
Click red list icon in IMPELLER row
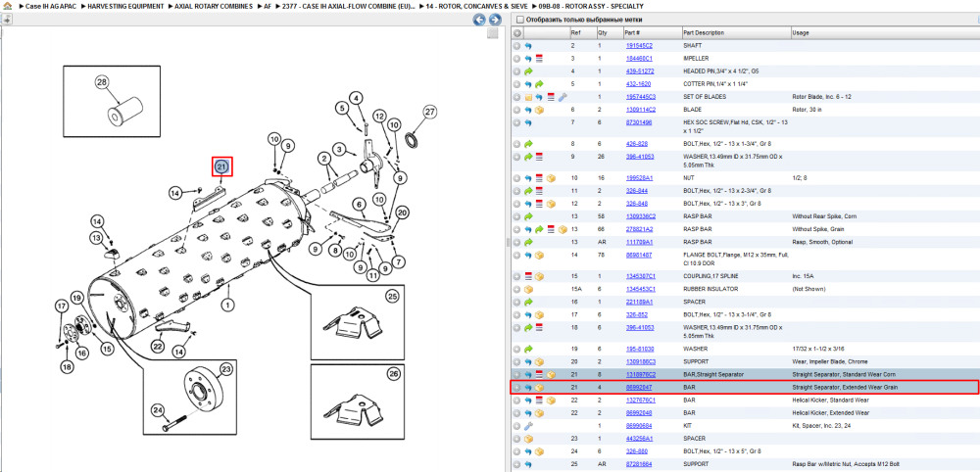click(x=539, y=58)
